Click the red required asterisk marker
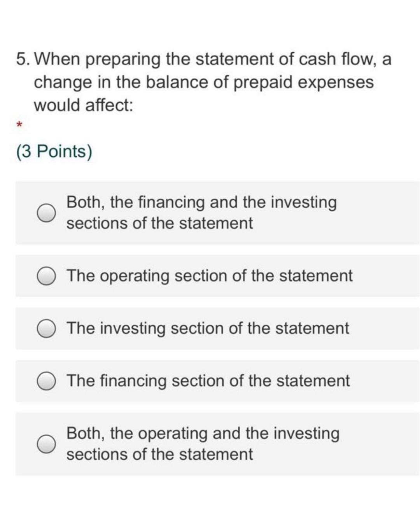Viewport: 420px width, 511px height. coord(19,124)
